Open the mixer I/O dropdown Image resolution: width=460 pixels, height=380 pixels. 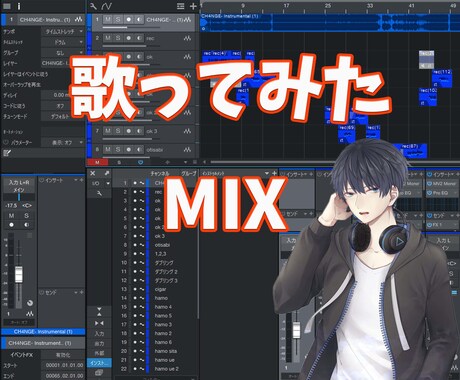[x=99, y=183]
